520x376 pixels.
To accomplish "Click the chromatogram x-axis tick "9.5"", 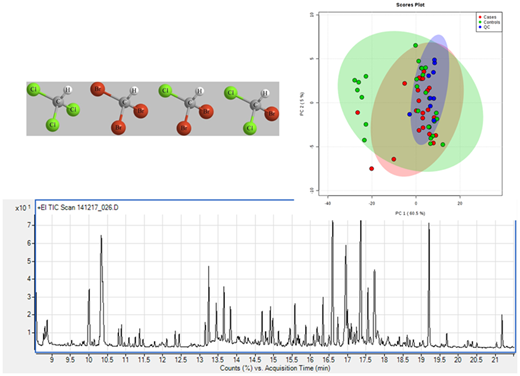I will click(70, 360).
